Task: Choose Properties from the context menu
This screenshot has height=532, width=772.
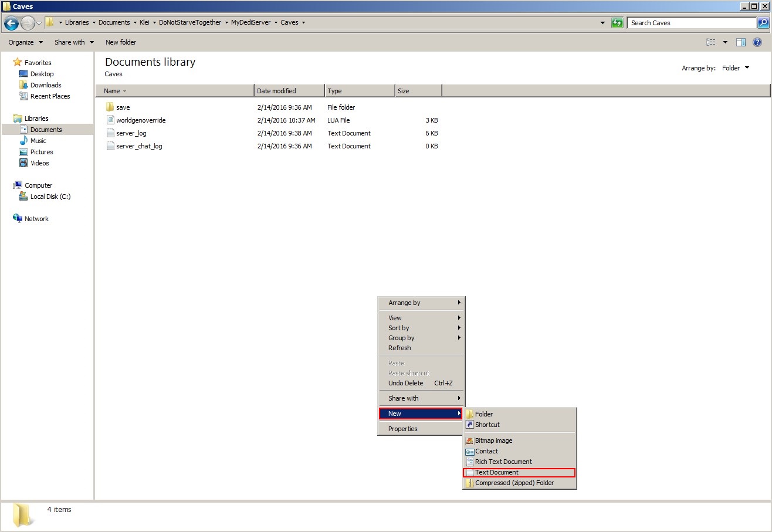Action: coord(421,429)
